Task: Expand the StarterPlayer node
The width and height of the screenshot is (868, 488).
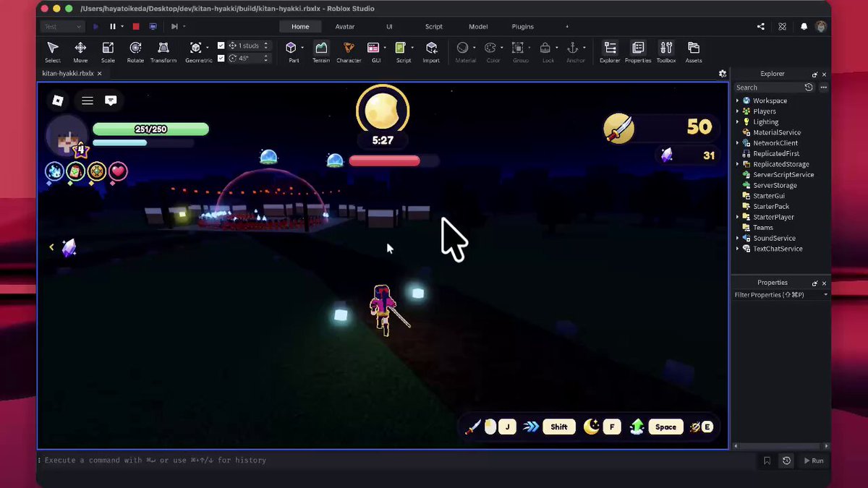Action: [x=738, y=217]
